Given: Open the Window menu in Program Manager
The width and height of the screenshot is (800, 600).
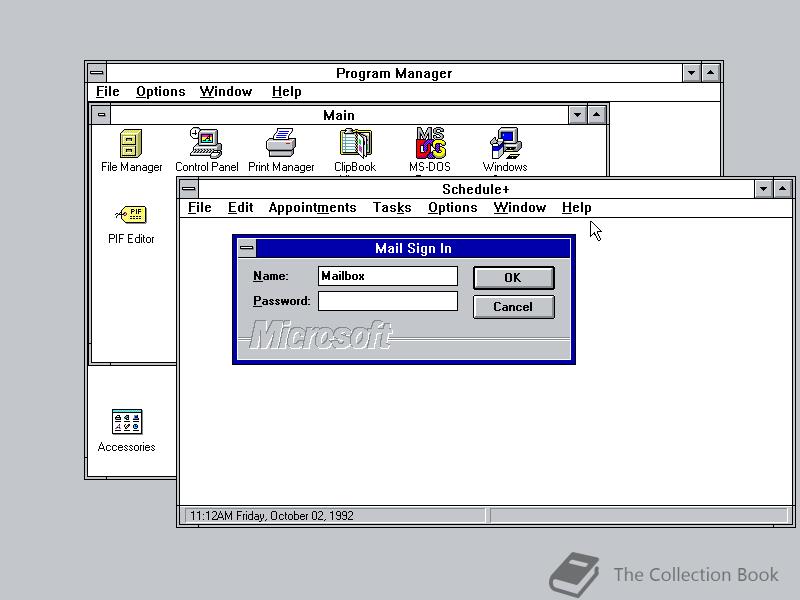Looking at the screenshot, I should tap(225, 91).
